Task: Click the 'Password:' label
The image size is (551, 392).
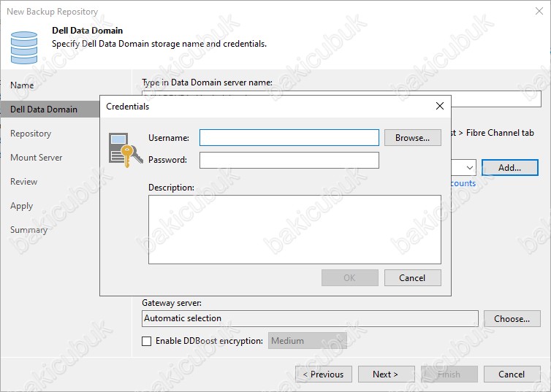Action: 167,160
